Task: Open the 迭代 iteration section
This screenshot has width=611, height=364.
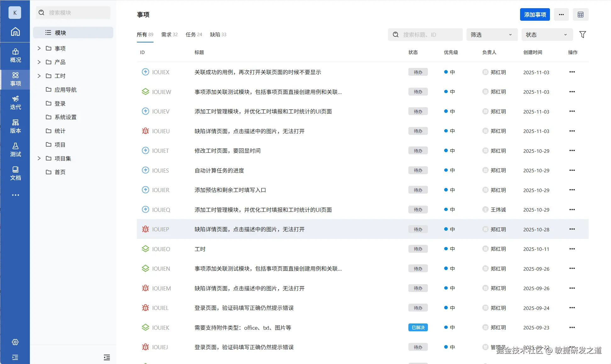Action: tap(15, 103)
